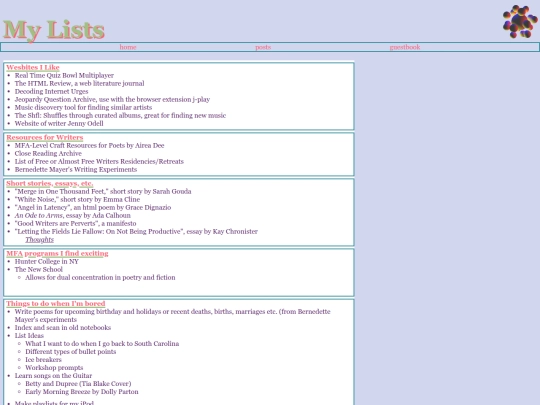Open Angel in Latency html poem

[93, 207]
